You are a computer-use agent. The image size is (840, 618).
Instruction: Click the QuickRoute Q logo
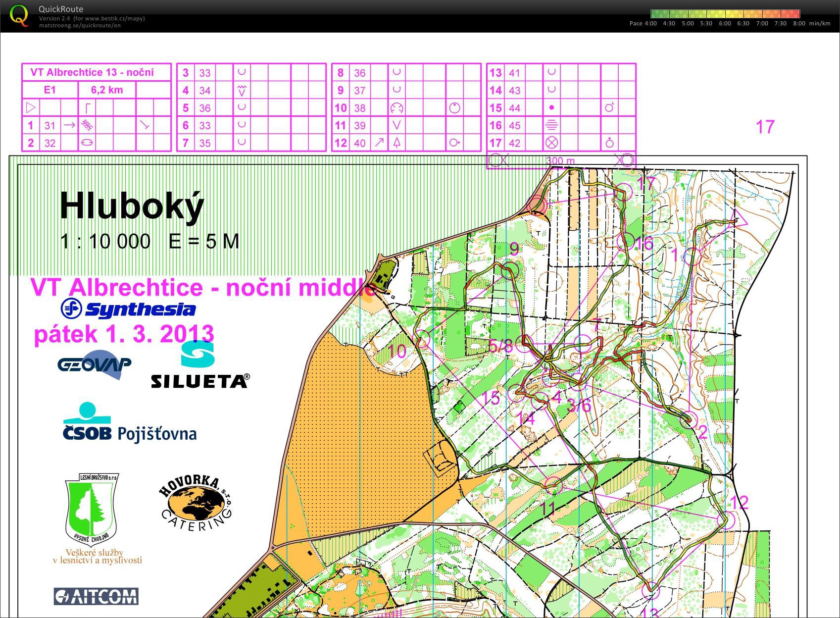(x=19, y=14)
